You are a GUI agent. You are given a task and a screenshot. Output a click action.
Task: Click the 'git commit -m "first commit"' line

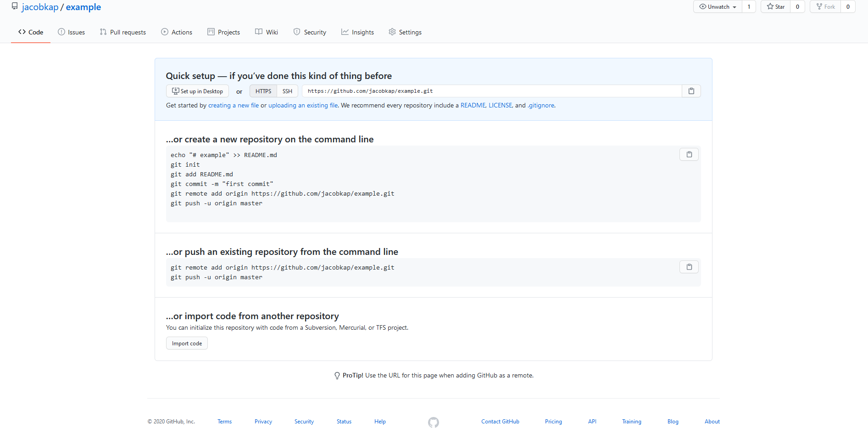coord(222,184)
